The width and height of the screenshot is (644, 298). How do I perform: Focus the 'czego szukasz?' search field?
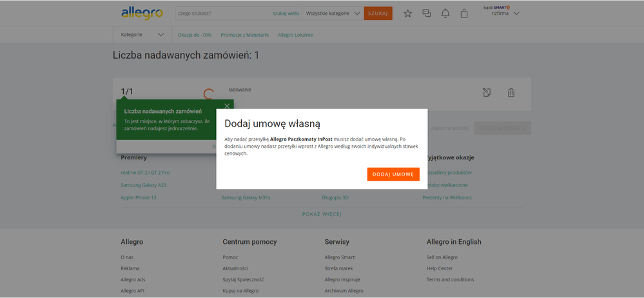222,14
